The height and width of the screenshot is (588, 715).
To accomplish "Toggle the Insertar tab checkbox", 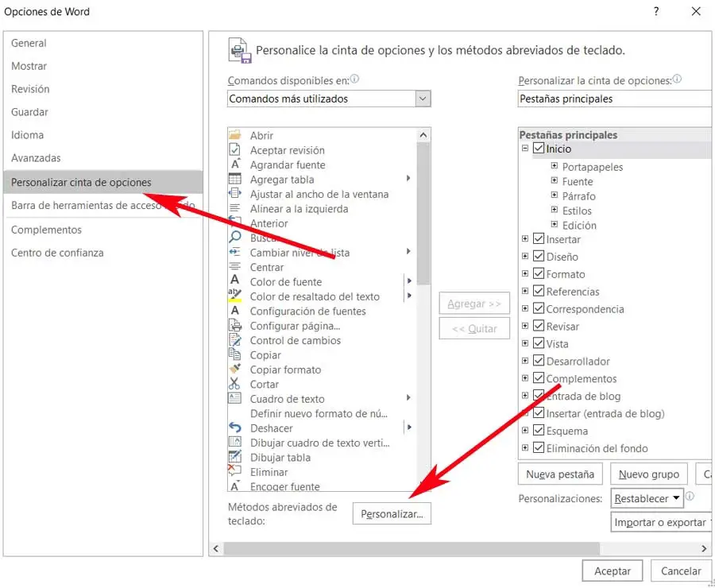I will (x=539, y=238).
